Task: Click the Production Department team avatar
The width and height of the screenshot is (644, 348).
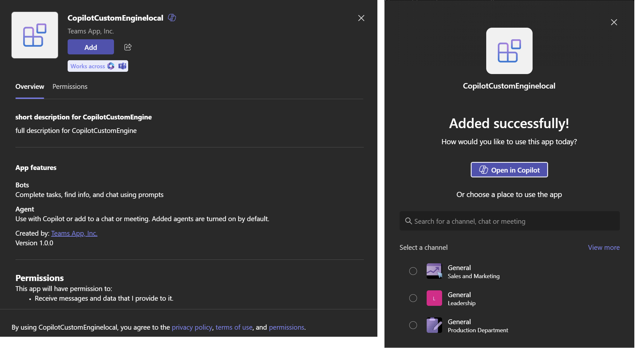Action: click(x=434, y=325)
